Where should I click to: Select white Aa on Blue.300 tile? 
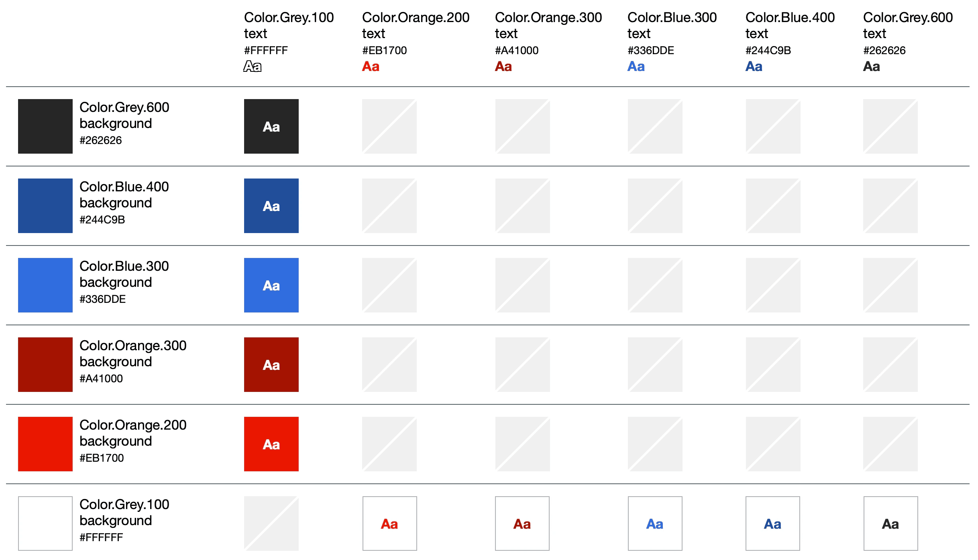point(271,285)
